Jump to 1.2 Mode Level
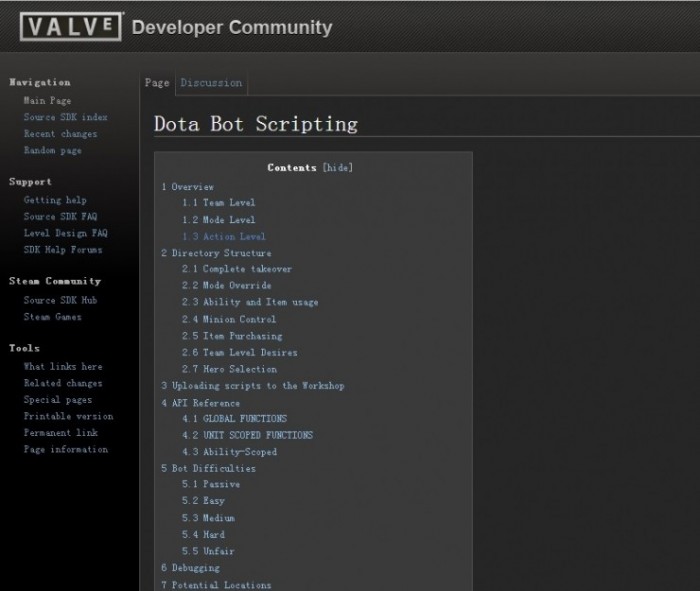Screen dimensions: 700x591 [x=218, y=220]
